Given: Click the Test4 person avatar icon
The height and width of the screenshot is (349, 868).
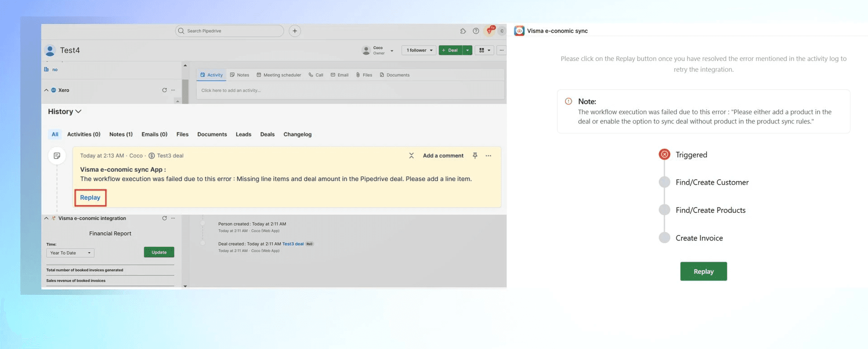Looking at the screenshot, I should (50, 50).
